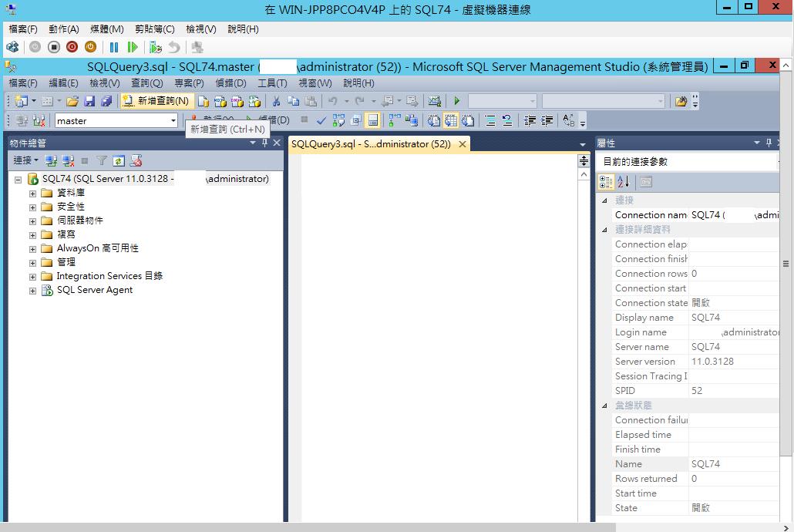Click Specify Values for Template Parameters icon
The image size is (794, 532).
pos(569,120)
